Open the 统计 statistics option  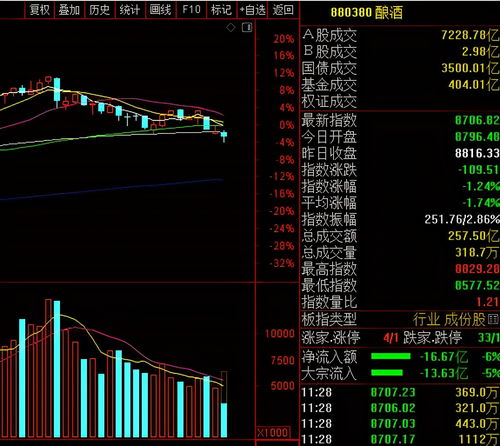tap(129, 10)
